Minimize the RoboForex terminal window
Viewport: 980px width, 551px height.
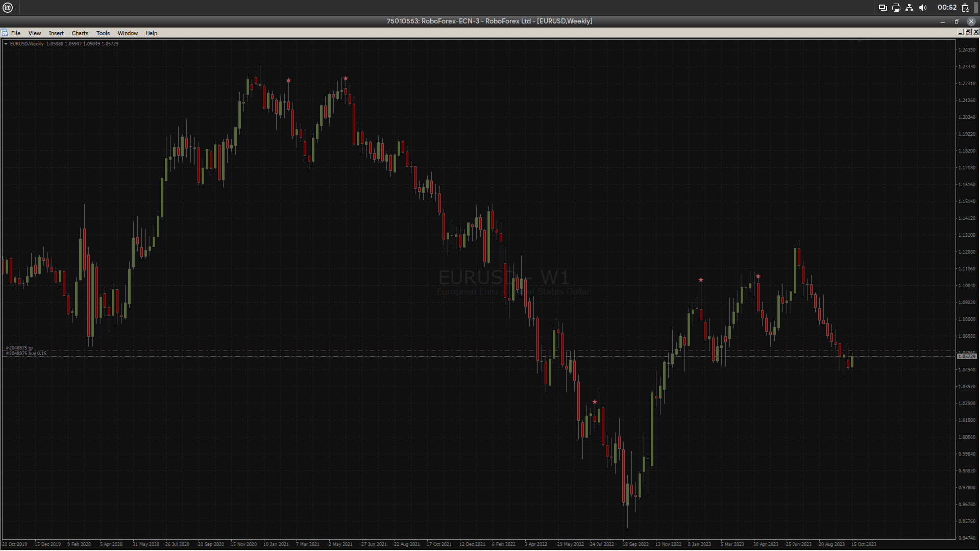click(943, 21)
